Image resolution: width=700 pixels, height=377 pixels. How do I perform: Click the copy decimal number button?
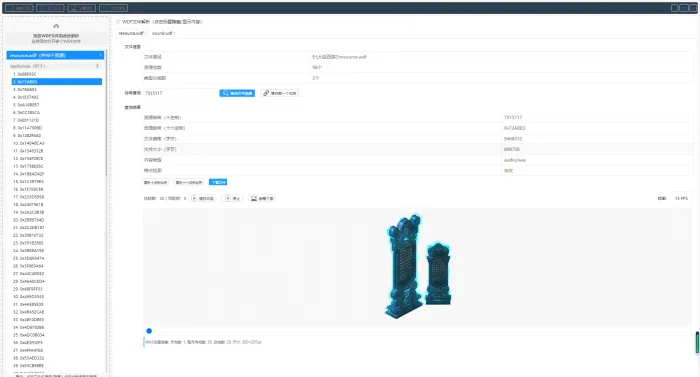(155, 182)
